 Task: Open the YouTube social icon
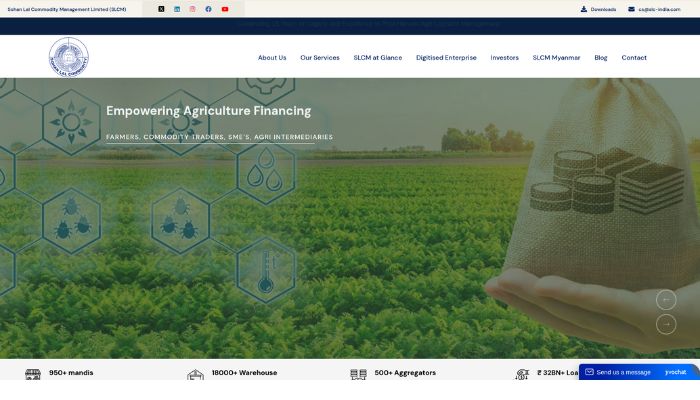pyautogui.click(x=225, y=9)
